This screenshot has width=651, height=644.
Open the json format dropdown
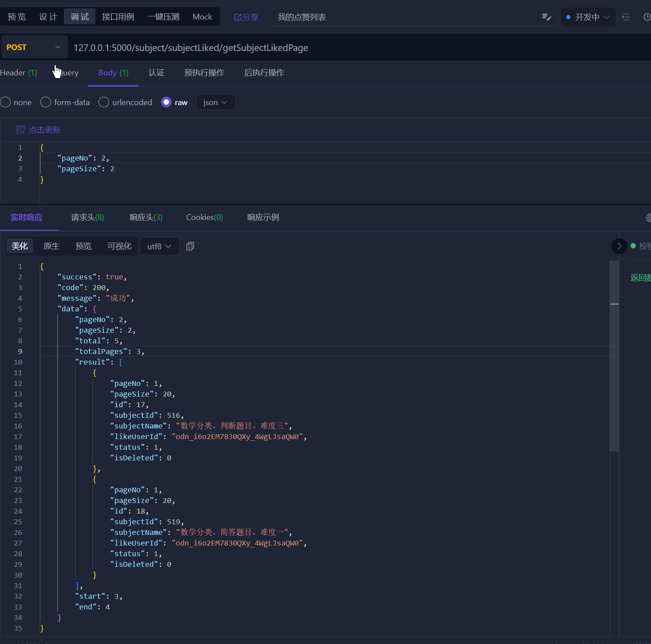coord(216,102)
